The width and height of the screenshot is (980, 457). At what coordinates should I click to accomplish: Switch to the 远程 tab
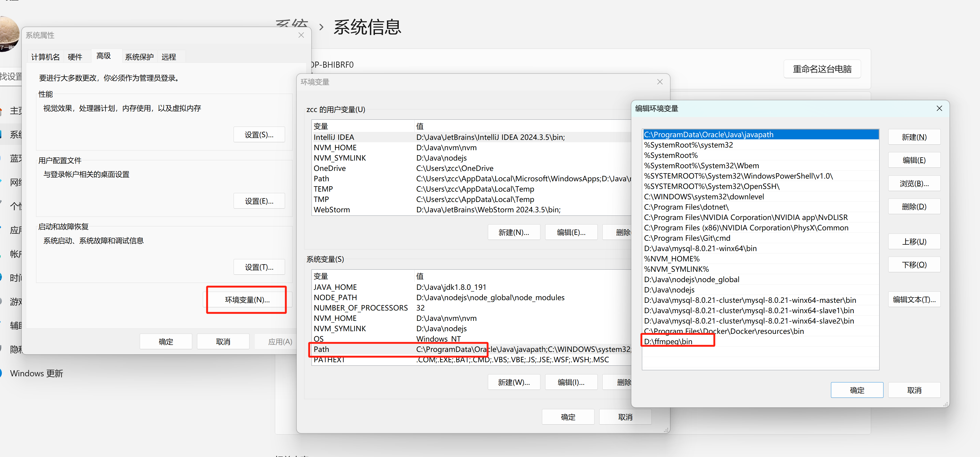pyautogui.click(x=169, y=57)
